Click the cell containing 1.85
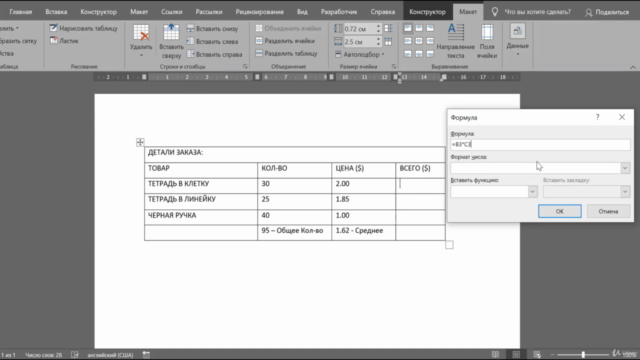 click(363, 202)
